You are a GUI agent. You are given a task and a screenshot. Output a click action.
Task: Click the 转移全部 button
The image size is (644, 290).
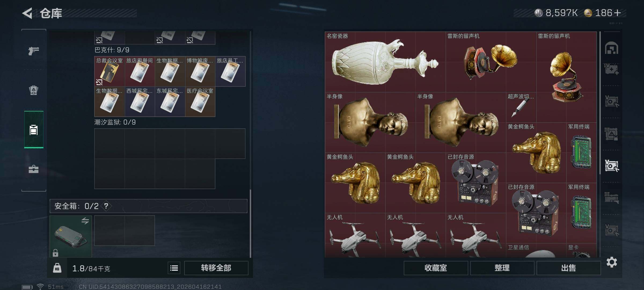pyautogui.click(x=216, y=268)
